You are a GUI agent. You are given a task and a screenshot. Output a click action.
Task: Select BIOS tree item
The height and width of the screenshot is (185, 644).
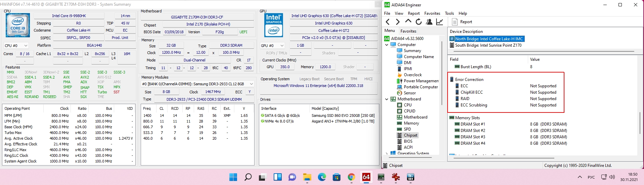point(405,141)
